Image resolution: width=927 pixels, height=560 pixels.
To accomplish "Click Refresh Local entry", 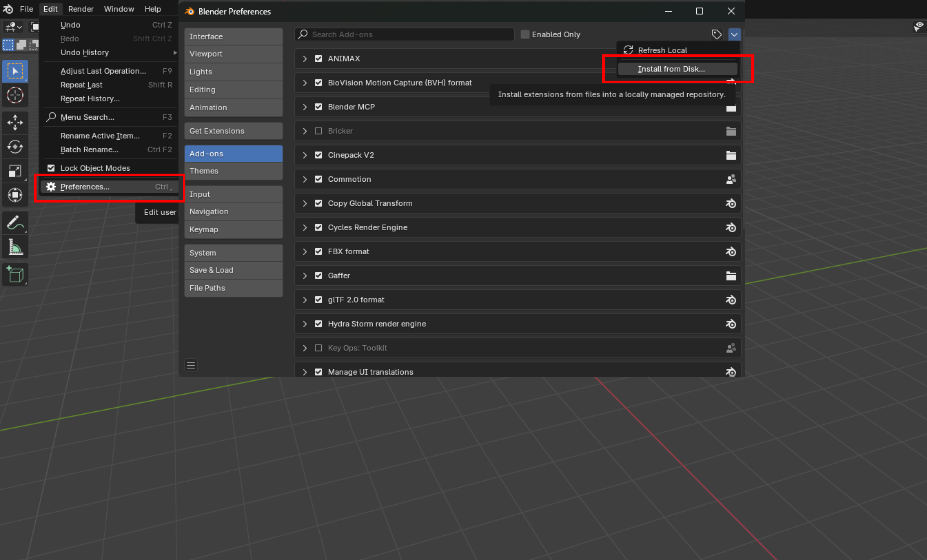I will tap(678, 50).
